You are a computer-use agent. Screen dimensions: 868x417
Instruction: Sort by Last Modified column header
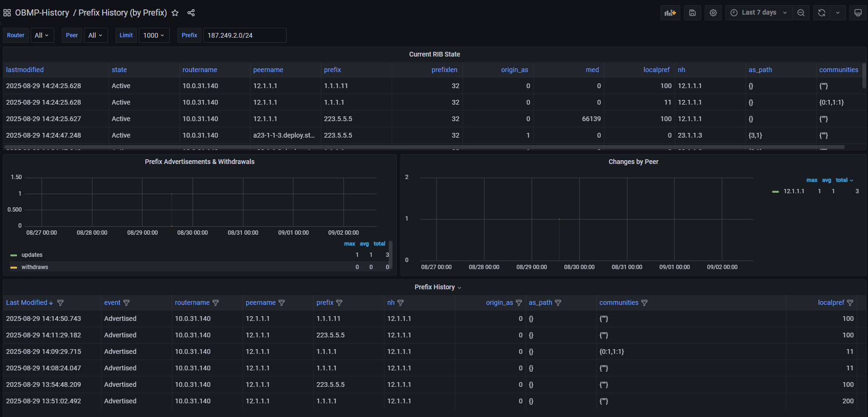pos(27,303)
